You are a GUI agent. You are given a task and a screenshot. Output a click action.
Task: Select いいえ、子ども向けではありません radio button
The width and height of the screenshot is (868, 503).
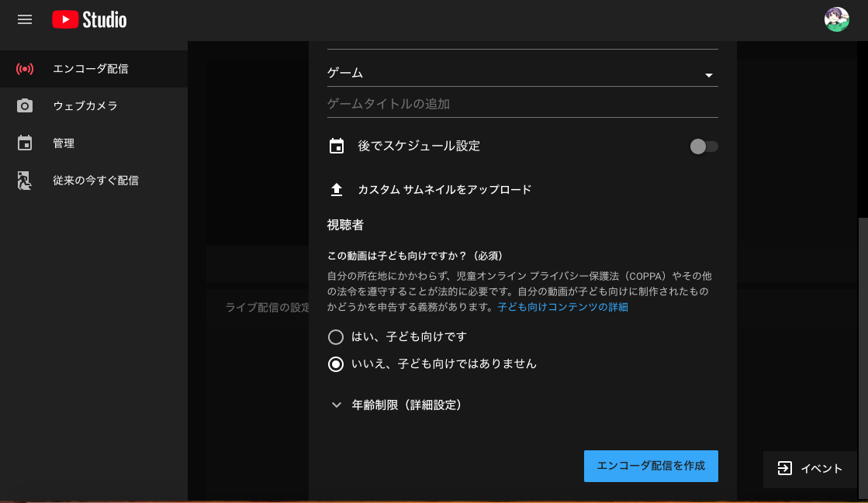(336, 363)
